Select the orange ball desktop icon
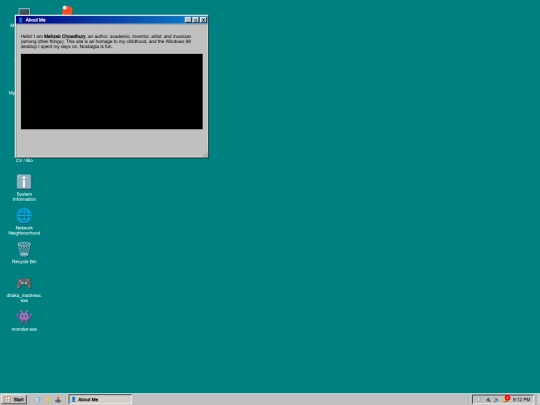Screen dimensions: 540x405 tap(68, 10)
